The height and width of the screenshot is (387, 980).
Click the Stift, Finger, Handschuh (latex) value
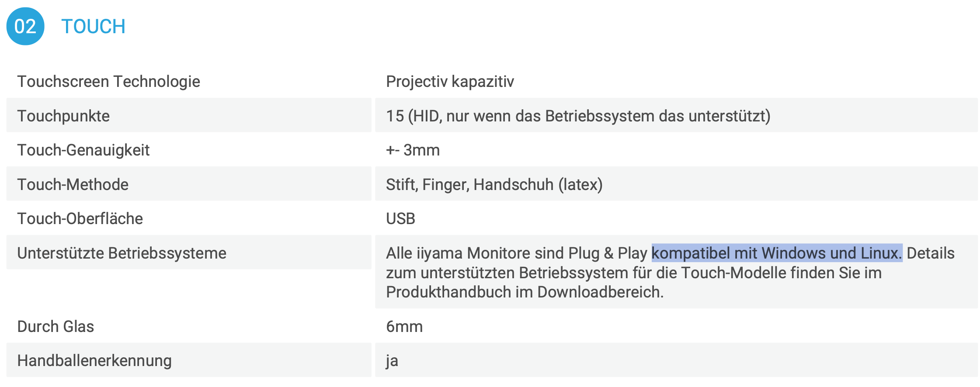494,184
